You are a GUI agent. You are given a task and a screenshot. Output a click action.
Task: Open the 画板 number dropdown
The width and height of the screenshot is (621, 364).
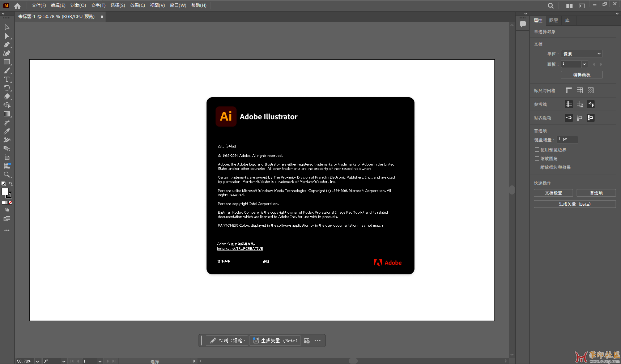click(584, 64)
